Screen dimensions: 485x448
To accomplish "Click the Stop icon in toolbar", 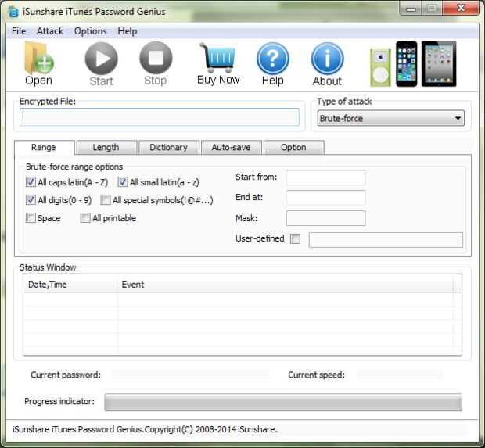I will pos(156,58).
